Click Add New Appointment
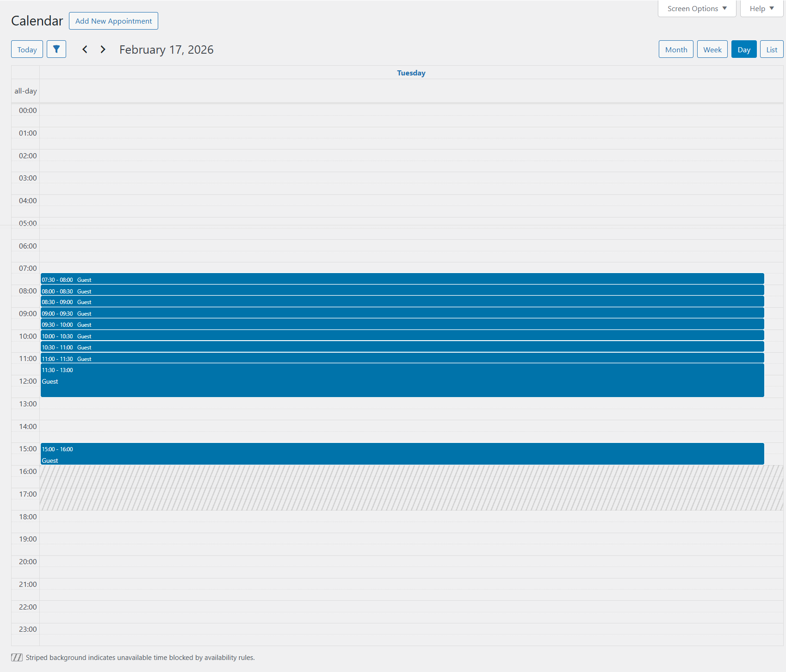 [x=113, y=21]
